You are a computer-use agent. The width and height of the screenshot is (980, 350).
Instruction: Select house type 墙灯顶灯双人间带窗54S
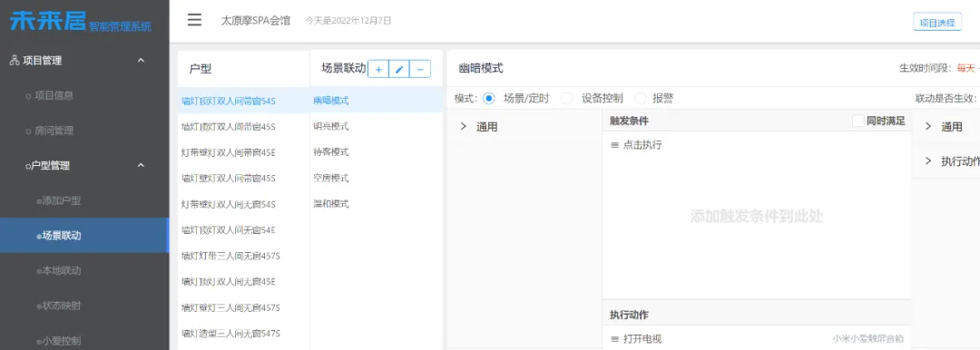point(244,101)
